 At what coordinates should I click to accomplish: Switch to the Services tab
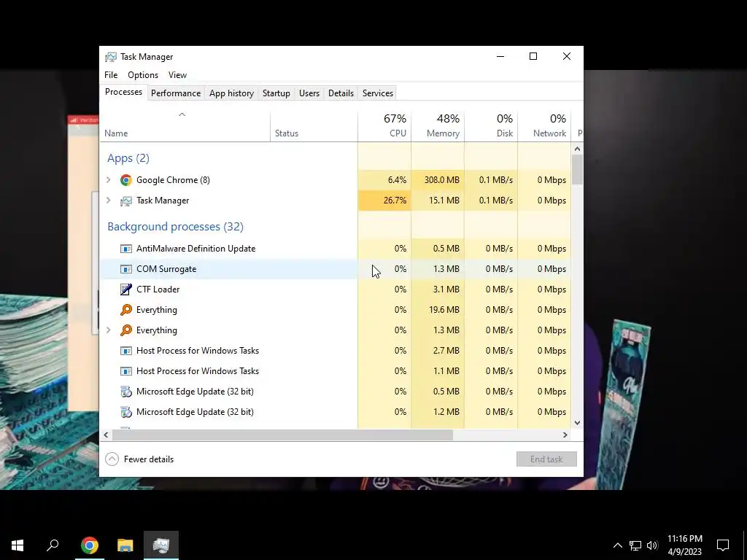[x=378, y=93]
